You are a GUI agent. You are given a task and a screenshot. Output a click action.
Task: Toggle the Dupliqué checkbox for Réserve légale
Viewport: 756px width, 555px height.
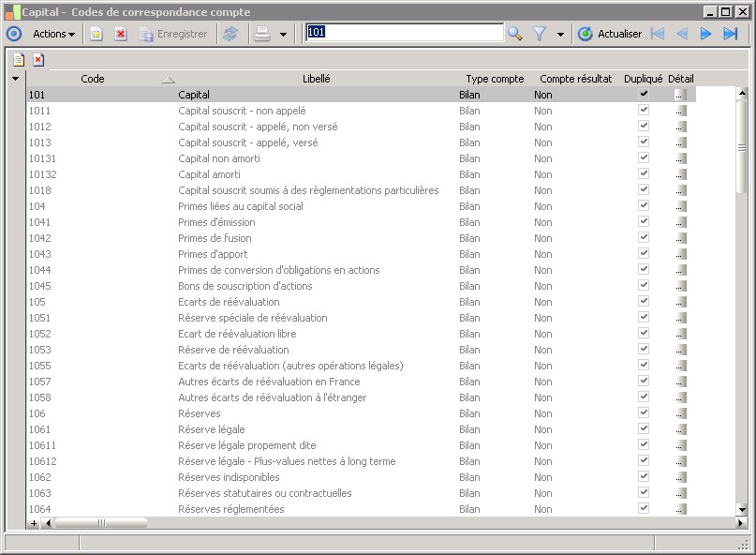point(643,429)
